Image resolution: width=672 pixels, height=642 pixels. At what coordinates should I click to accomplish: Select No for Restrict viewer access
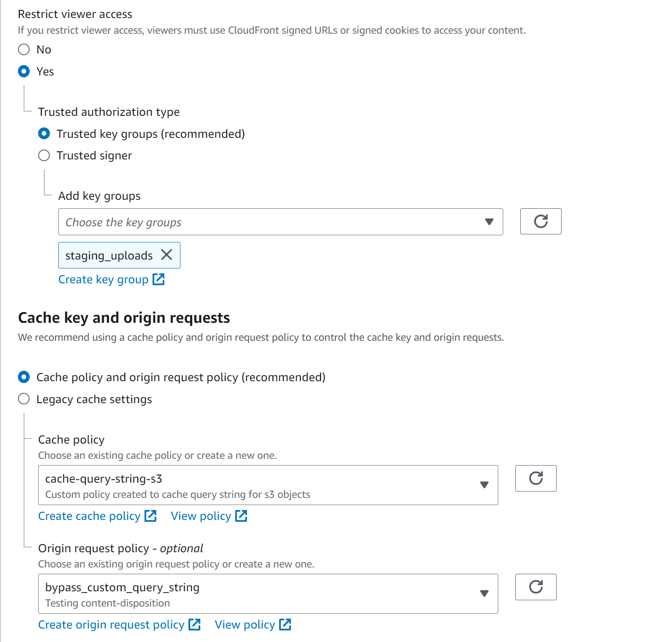(24, 49)
